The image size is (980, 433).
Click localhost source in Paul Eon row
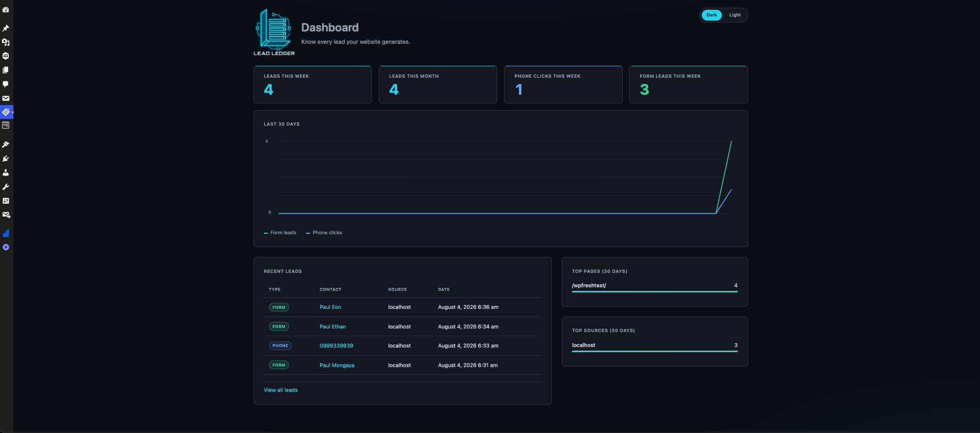click(x=399, y=307)
